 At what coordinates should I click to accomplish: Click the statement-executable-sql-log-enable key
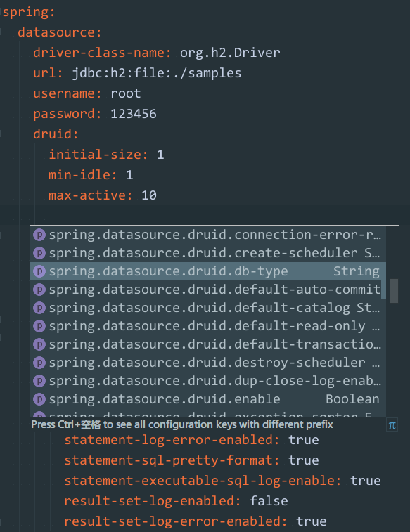[x=203, y=481]
